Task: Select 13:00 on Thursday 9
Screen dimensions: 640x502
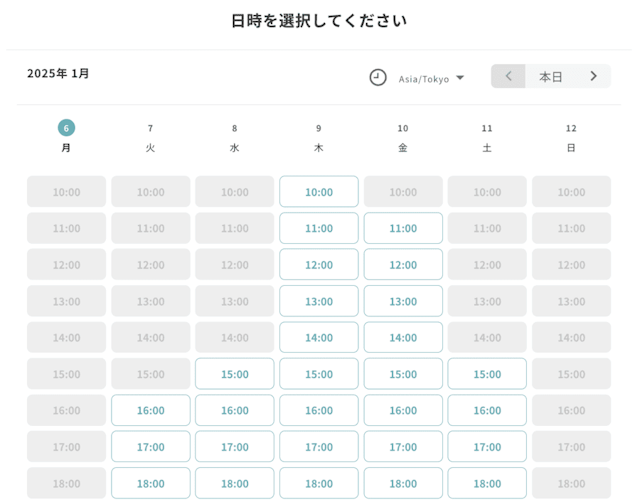Action: tap(319, 301)
